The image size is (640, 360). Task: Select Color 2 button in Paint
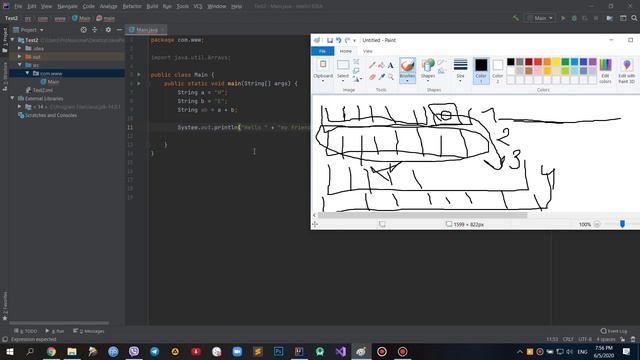(x=498, y=71)
